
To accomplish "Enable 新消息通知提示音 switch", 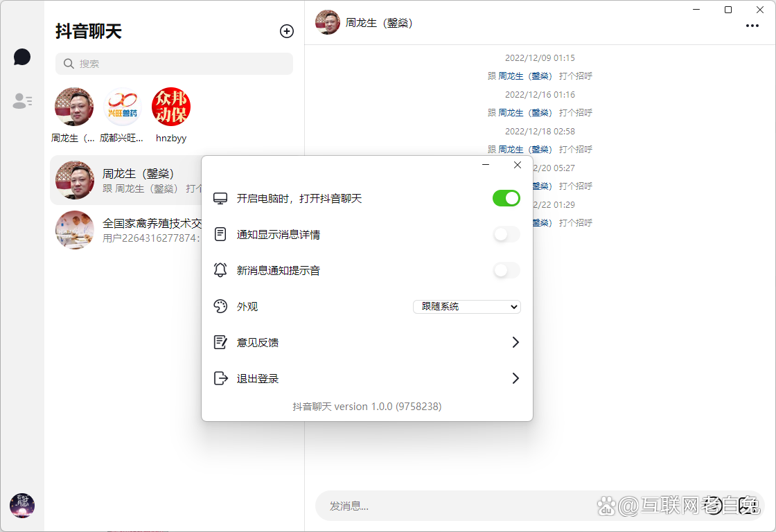I will [x=506, y=270].
